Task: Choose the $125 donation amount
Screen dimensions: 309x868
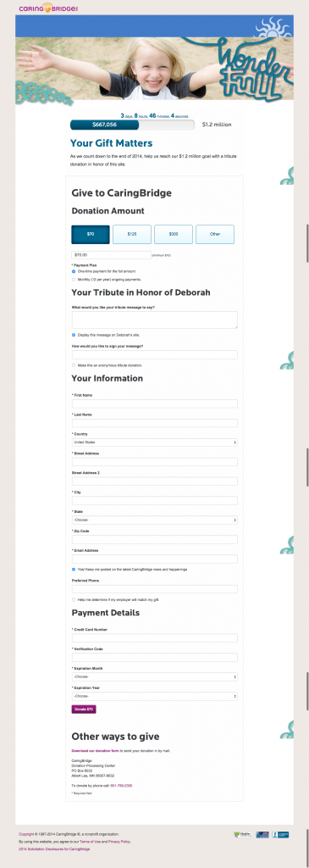Action: 132,234
